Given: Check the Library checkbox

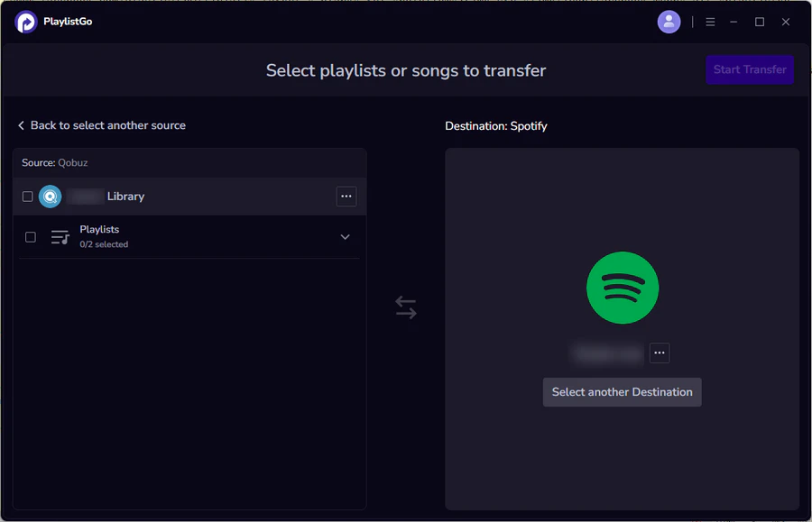Looking at the screenshot, I should click(x=27, y=197).
